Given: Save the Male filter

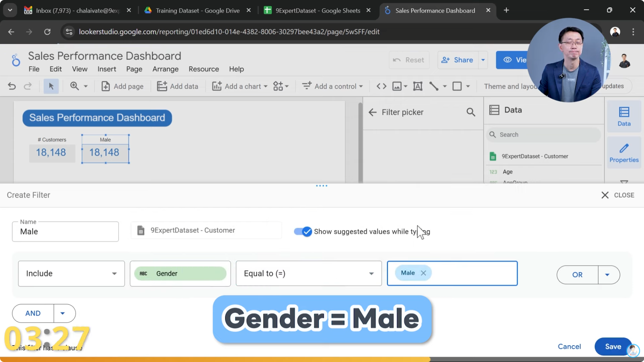Looking at the screenshot, I should coord(613,346).
